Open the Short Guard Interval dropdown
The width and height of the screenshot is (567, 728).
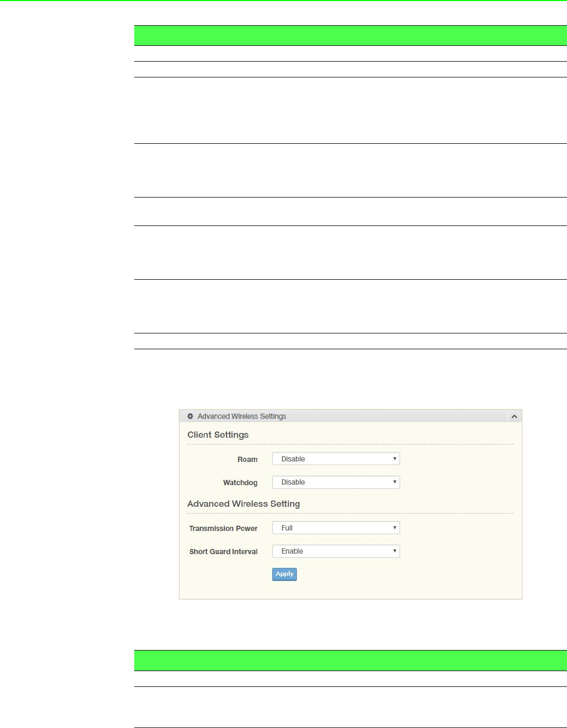[x=336, y=551]
